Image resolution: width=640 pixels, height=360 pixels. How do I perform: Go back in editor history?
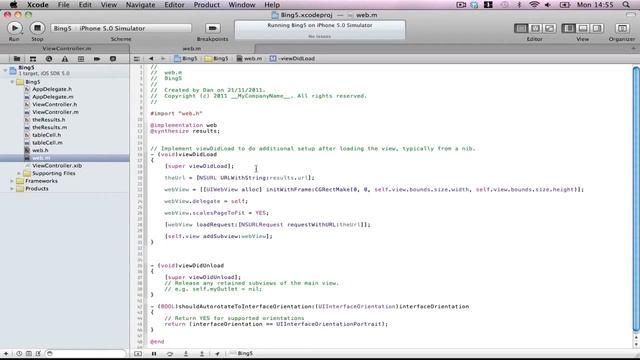151,59
